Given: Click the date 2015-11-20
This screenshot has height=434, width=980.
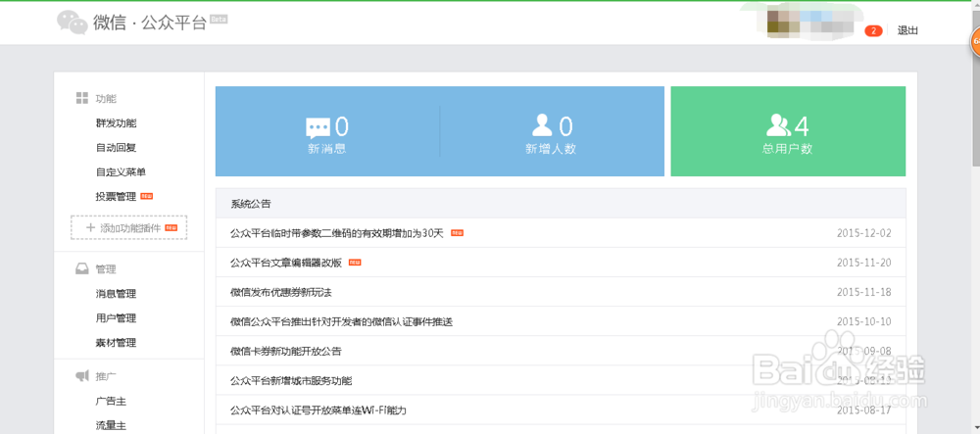Looking at the screenshot, I should pos(863,263).
